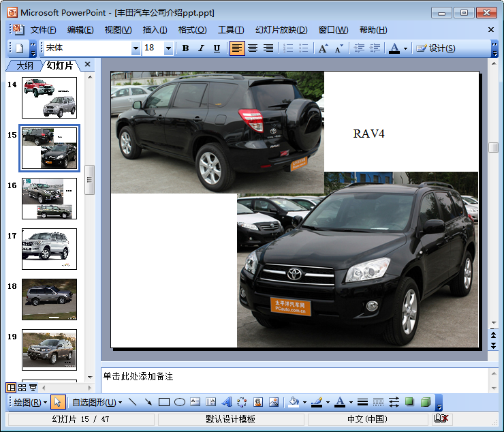Click Increase Indent icon
The height and width of the screenshot is (432, 504).
tap(375, 48)
